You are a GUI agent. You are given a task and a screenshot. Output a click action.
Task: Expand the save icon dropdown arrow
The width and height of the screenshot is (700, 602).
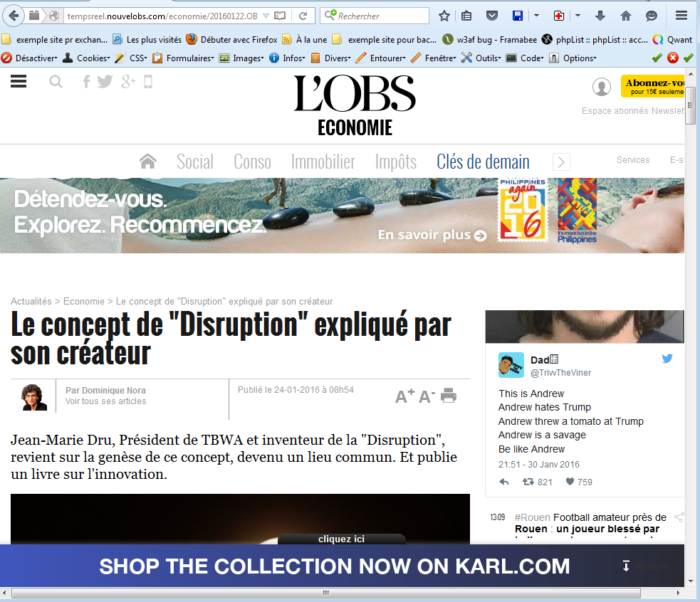(x=537, y=16)
